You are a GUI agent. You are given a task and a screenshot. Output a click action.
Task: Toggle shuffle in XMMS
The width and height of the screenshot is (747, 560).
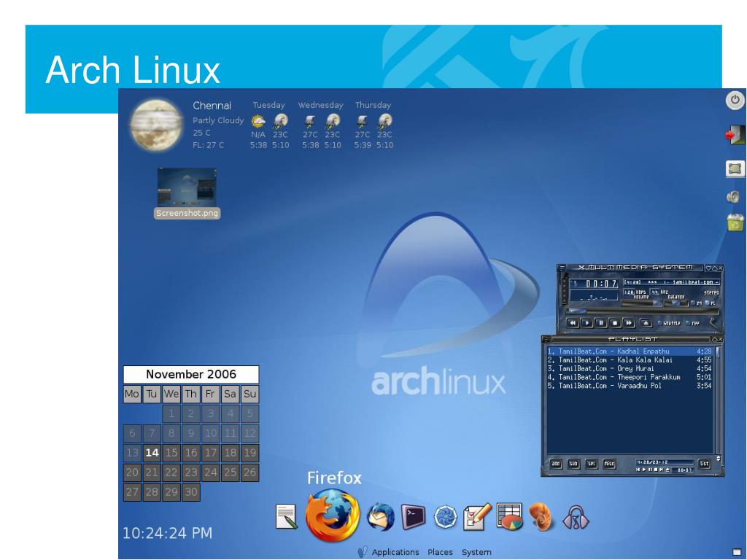click(x=669, y=323)
